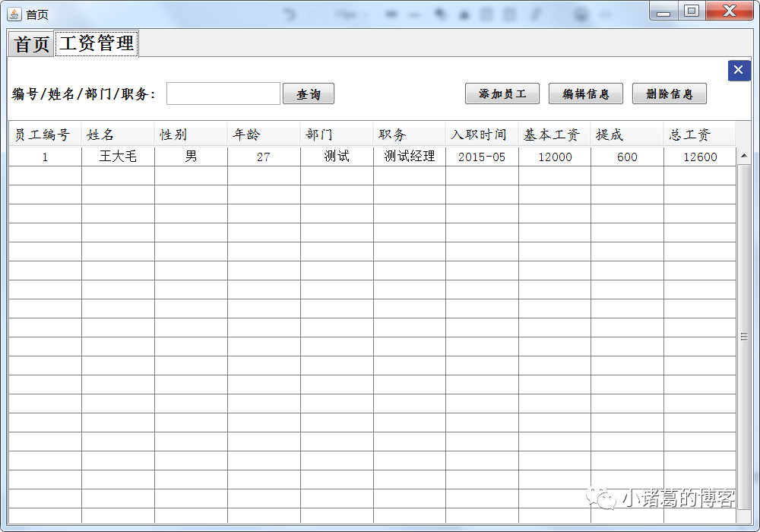
Task: Click the department cell 测试
Action: click(337, 157)
